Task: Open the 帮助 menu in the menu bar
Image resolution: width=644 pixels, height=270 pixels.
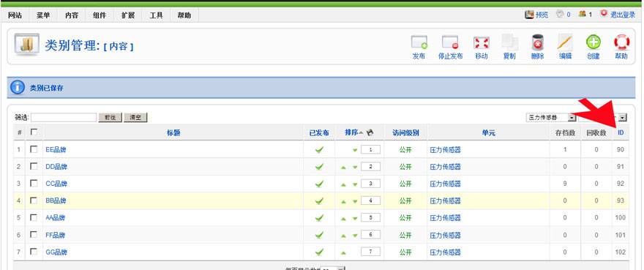Action: (184, 15)
